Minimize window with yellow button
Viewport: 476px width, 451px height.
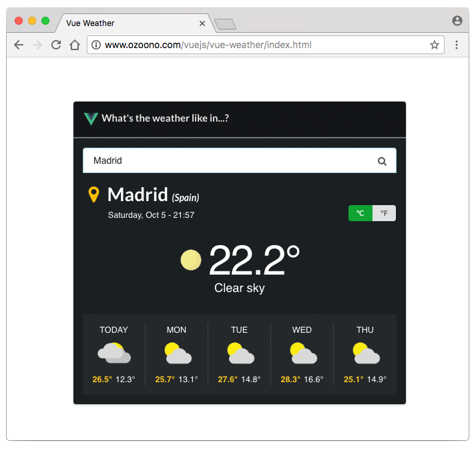pos(32,21)
